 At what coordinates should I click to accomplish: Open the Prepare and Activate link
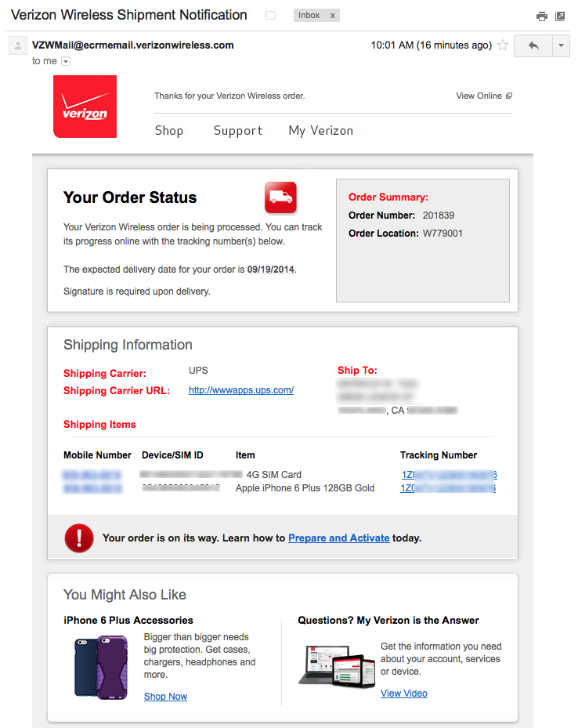coord(338,538)
